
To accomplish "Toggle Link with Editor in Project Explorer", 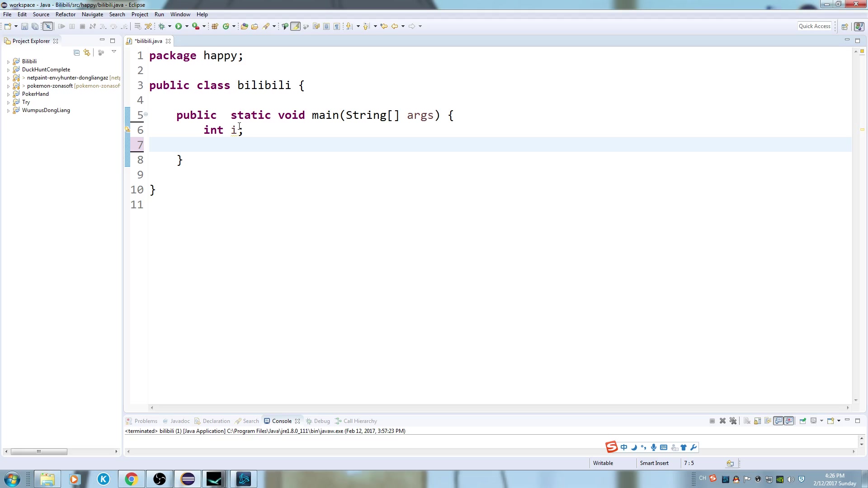I will [x=87, y=53].
